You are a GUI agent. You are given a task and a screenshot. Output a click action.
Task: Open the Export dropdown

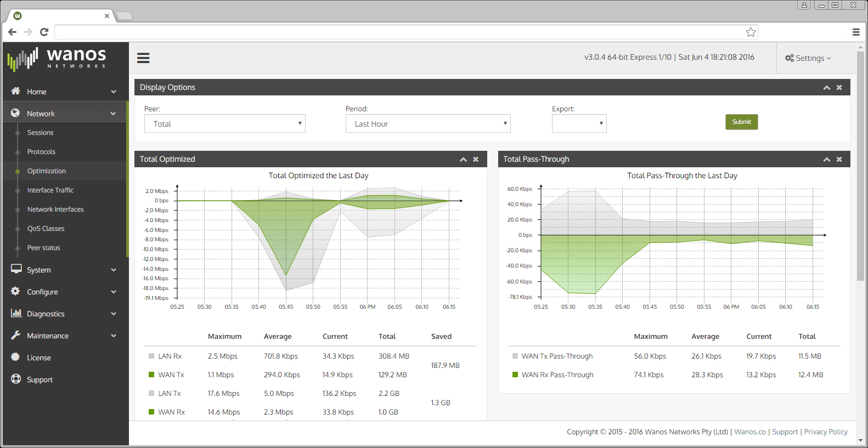pyautogui.click(x=579, y=123)
